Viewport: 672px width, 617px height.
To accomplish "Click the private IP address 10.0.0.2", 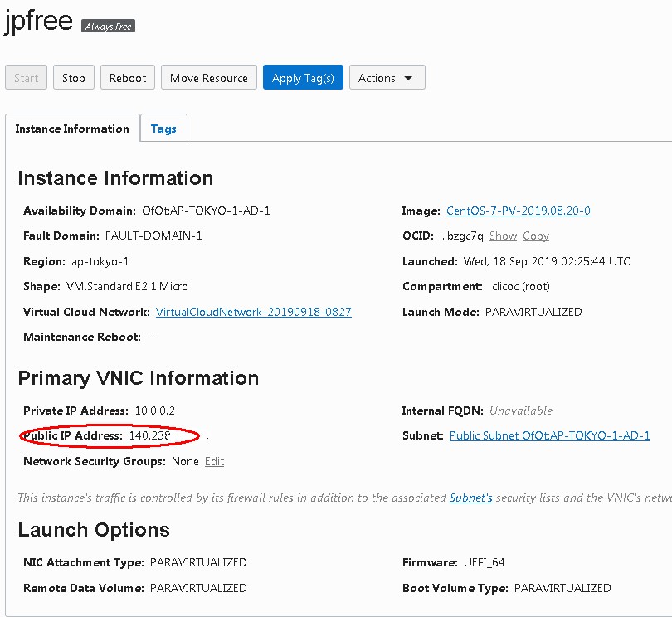I will pos(154,411).
